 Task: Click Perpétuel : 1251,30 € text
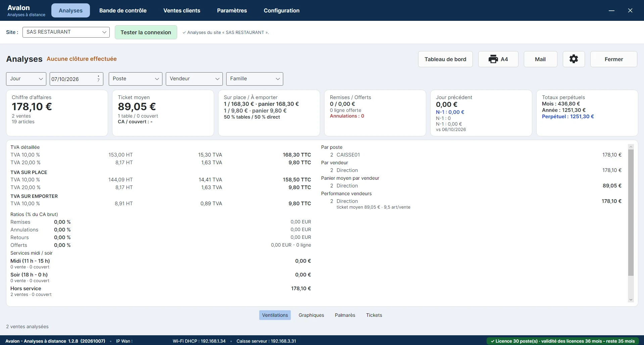[x=568, y=117]
